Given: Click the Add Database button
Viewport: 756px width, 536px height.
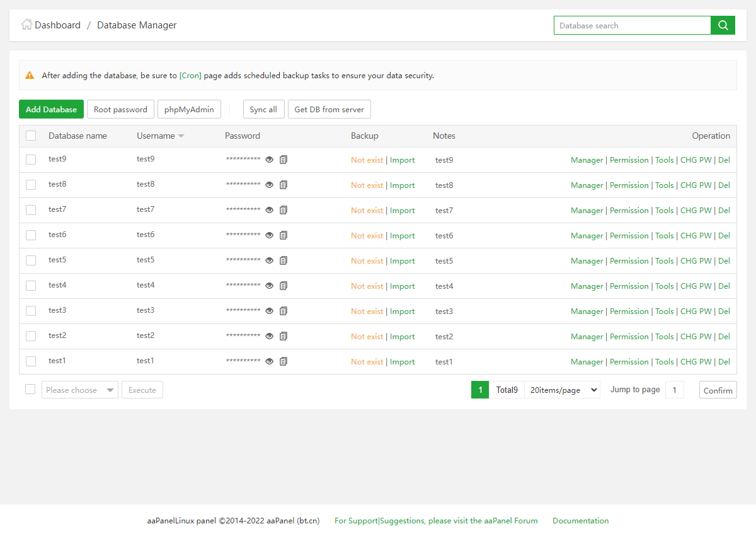Looking at the screenshot, I should pos(51,109).
